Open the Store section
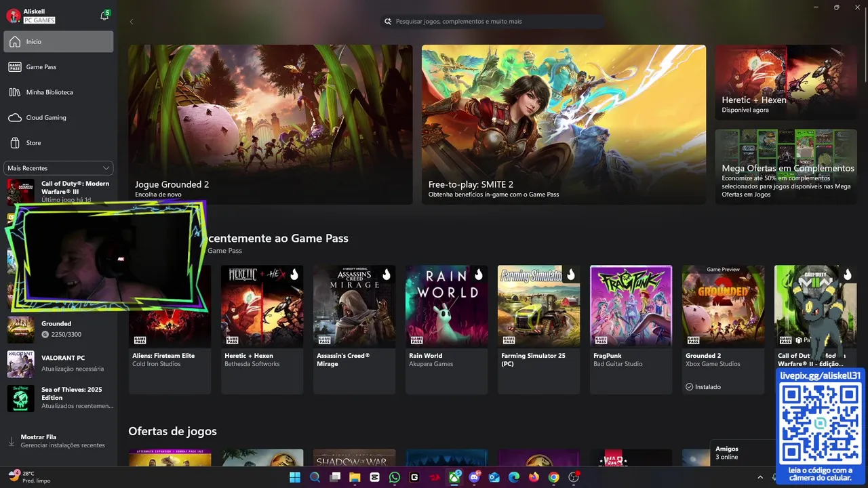 pyautogui.click(x=58, y=143)
